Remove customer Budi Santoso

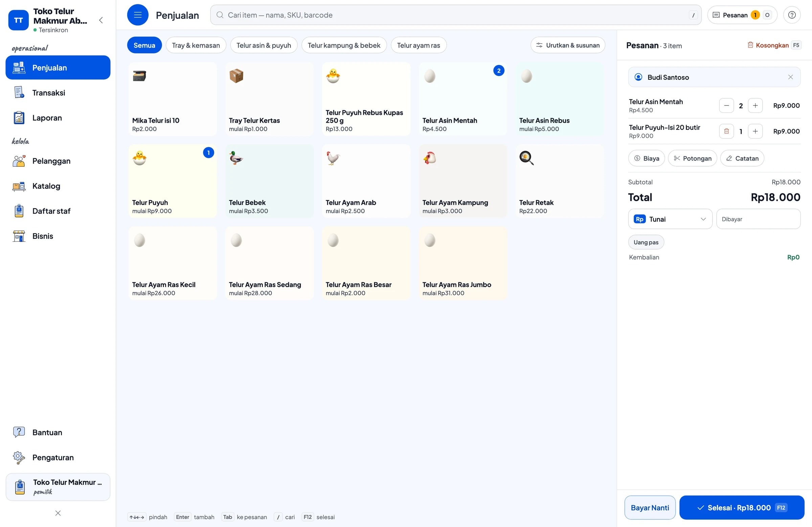point(790,77)
